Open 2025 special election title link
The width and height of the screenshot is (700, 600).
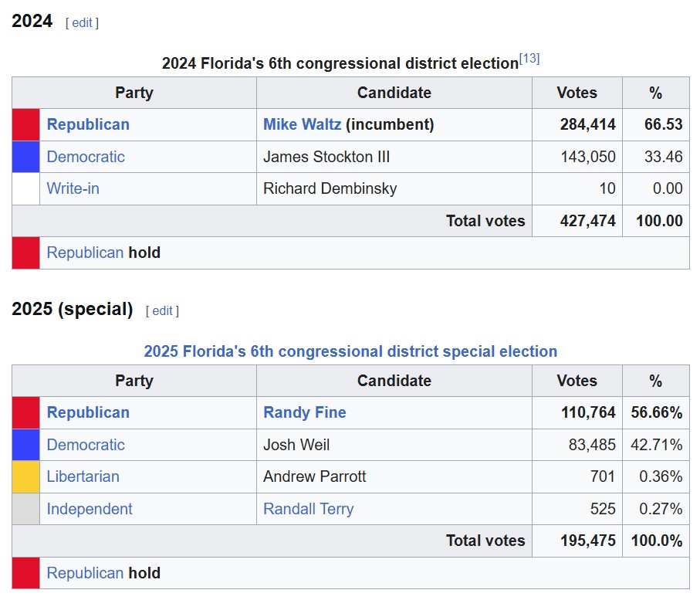[x=350, y=351]
